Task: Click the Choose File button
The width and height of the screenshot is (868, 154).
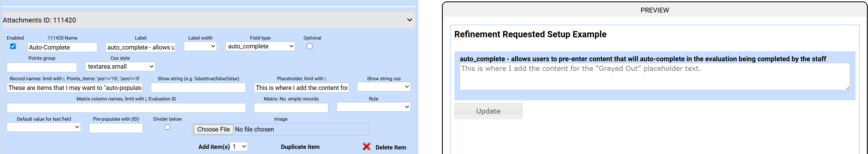Action: coord(213,129)
